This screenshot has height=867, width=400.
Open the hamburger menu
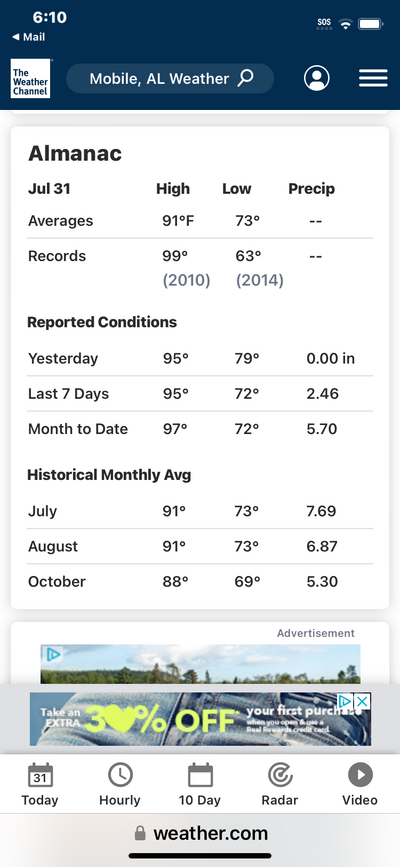click(373, 79)
